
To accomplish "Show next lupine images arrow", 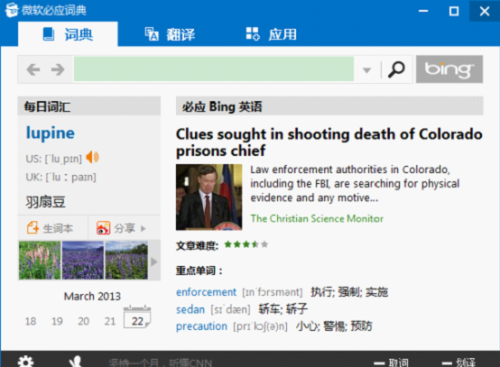I will pos(154,262).
